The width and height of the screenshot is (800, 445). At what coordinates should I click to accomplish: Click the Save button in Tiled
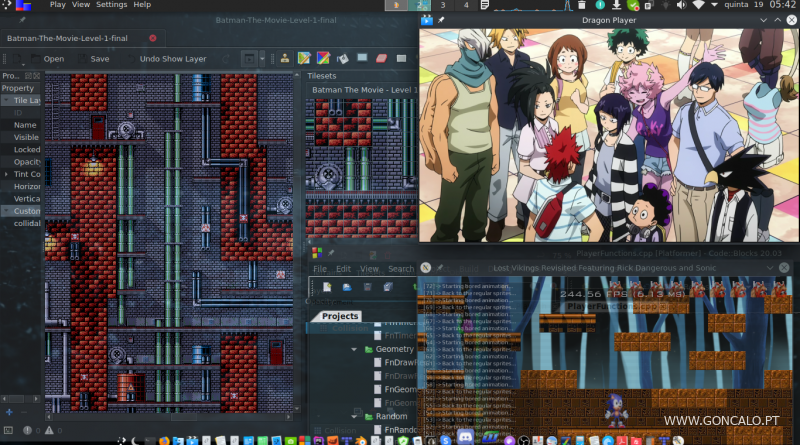coord(94,59)
